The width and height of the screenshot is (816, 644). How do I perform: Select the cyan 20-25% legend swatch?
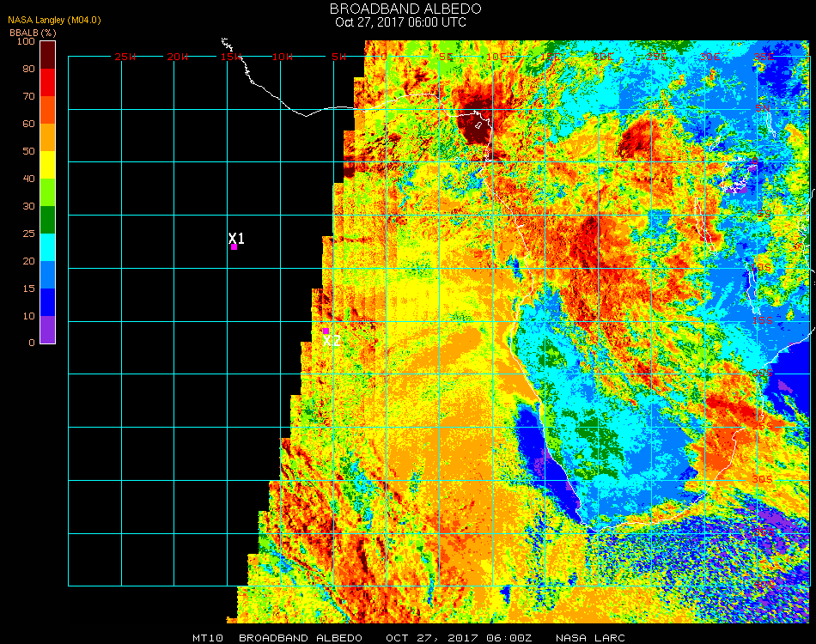click(48, 247)
